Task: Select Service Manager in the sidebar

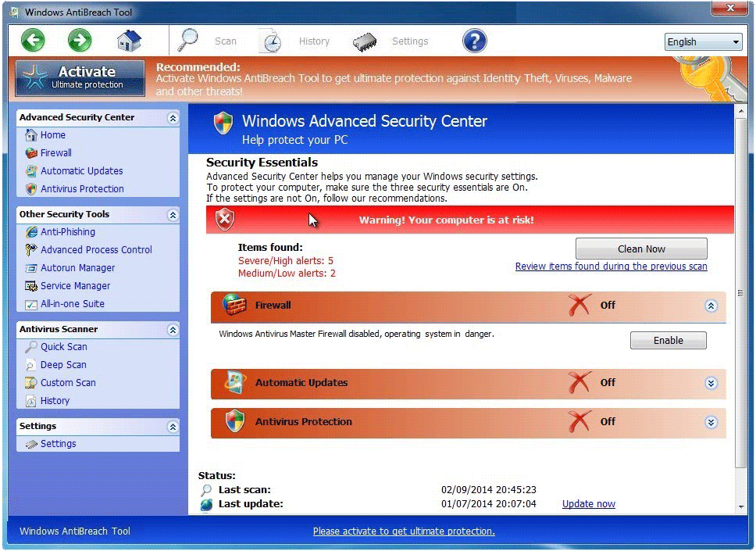Action: [75, 285]
